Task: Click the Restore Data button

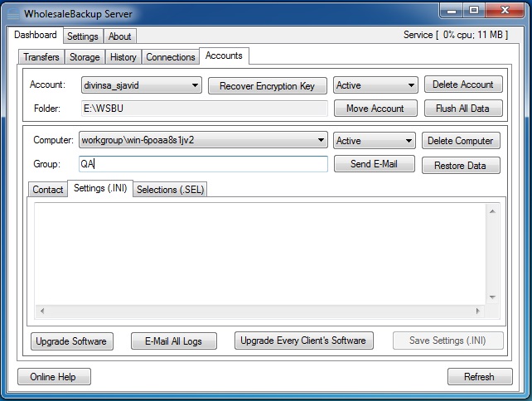Action: click(x=461, y=165)
